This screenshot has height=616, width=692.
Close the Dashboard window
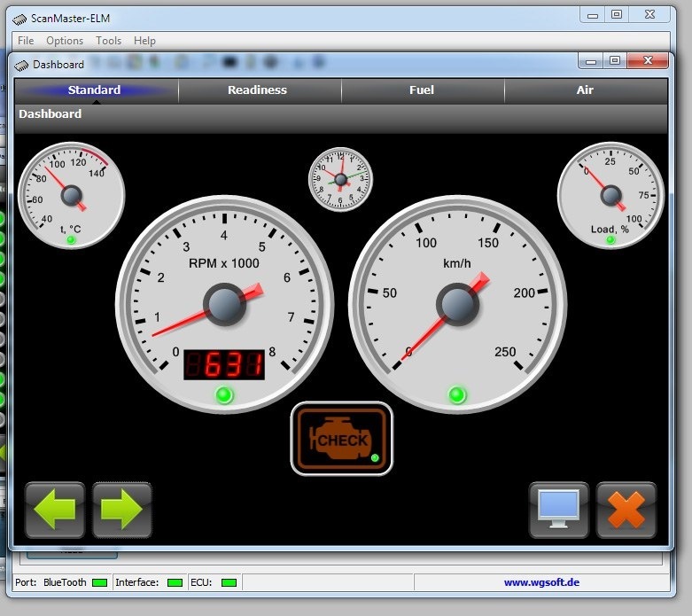coord(648,60)
